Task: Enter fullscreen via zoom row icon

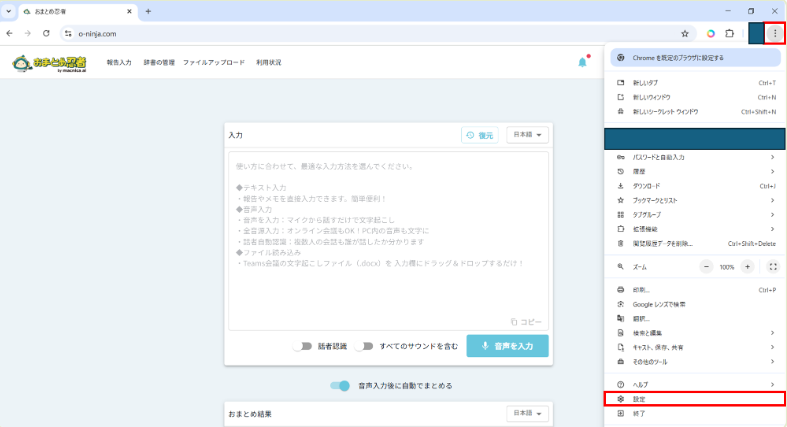Action: click(773, 267)
